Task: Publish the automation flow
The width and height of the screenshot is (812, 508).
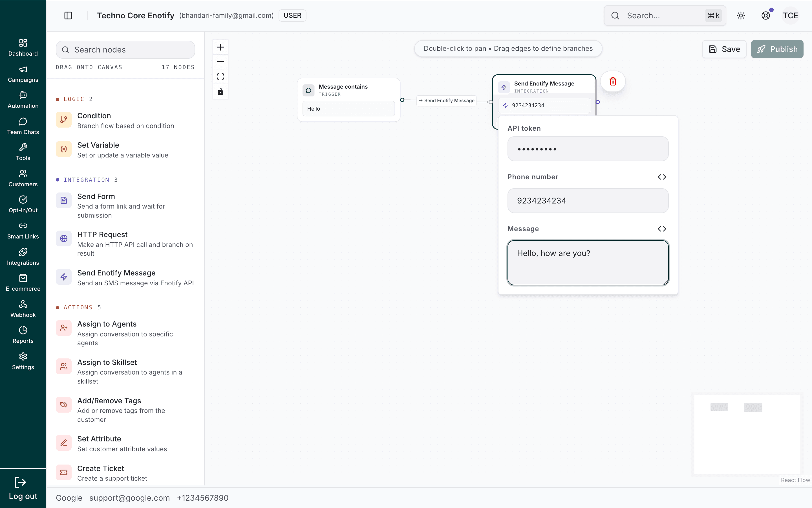Action: click(x=777, y=49)
